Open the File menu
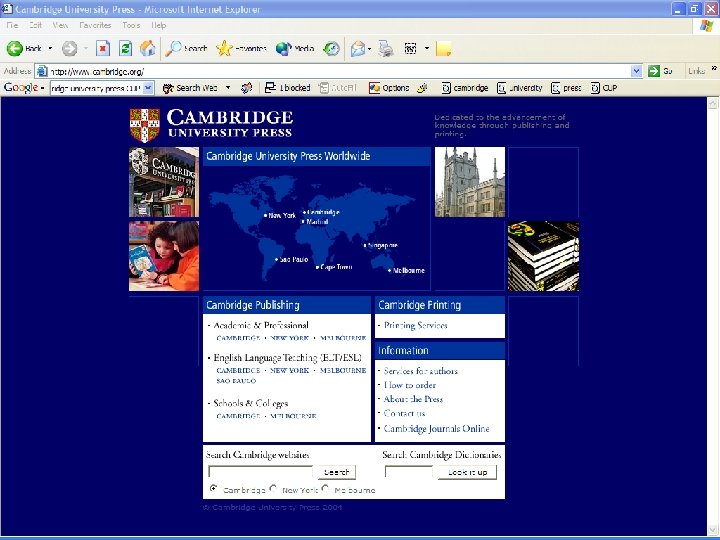The width and height of the screenshot is (720, 540). coord(12,25)
